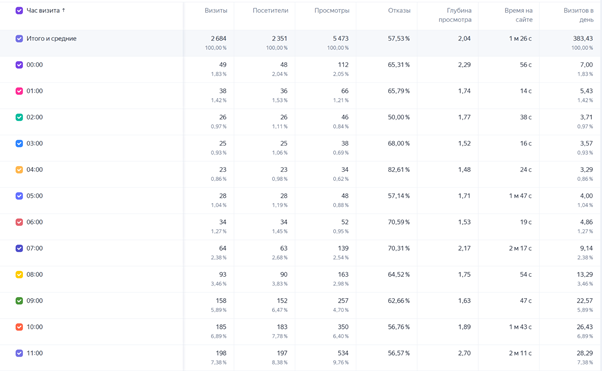This screenshot has width=602, height=371.
Task: Select the '06:00' row label
Action: click(x=35, y=222)
